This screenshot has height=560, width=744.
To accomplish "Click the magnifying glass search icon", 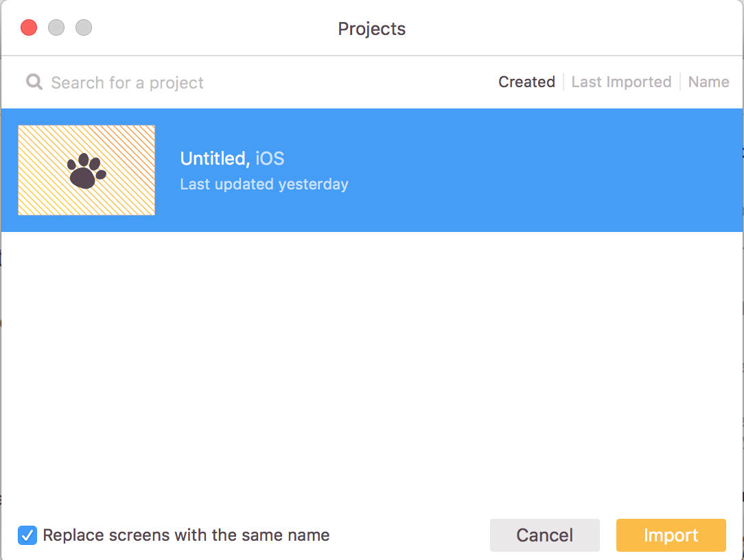I will tap(33, 82).
